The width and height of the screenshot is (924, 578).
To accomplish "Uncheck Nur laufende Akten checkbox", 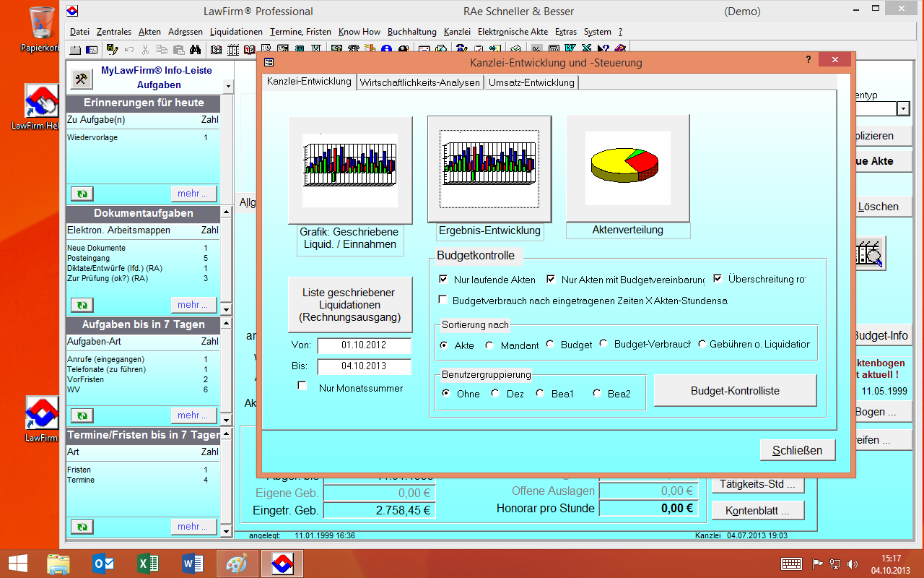I will tap(443, 279).
